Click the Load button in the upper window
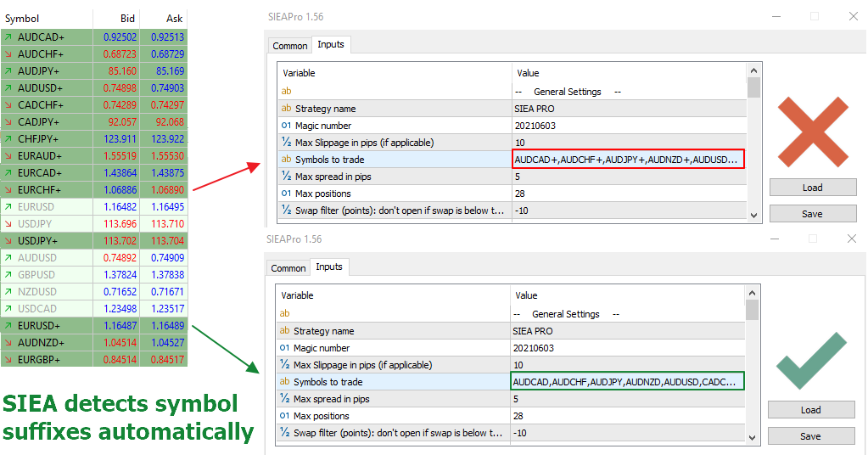The image size is (868, 466). click(x=813, y=188)
